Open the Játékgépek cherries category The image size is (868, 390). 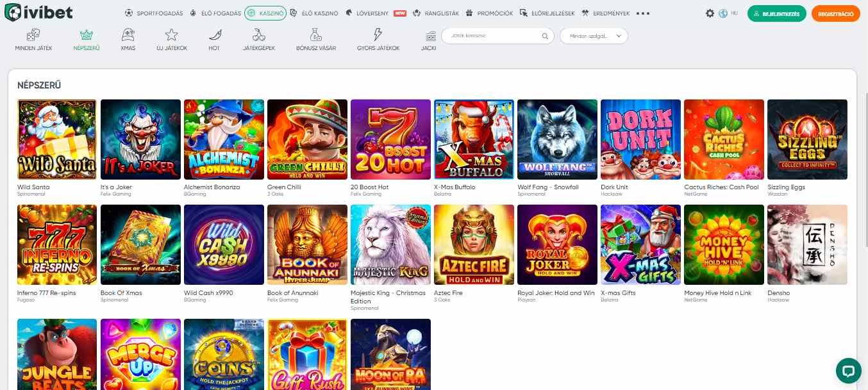(x=259, y=39)
